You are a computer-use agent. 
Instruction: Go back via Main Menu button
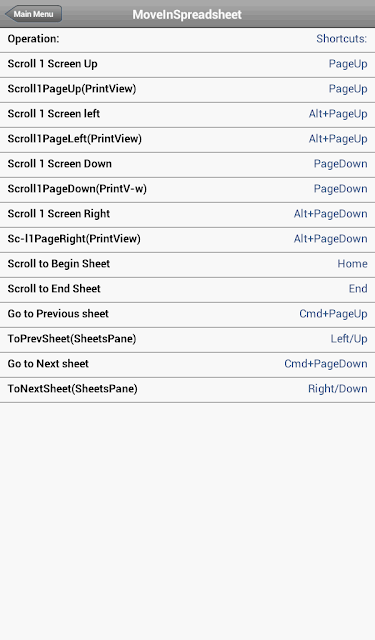coord(33,14)
